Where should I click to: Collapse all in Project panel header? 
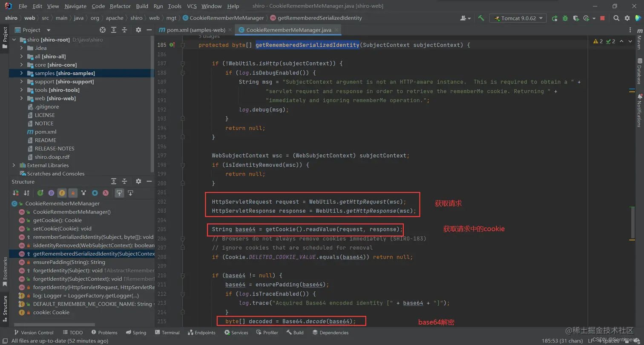(x=125, y=30)
